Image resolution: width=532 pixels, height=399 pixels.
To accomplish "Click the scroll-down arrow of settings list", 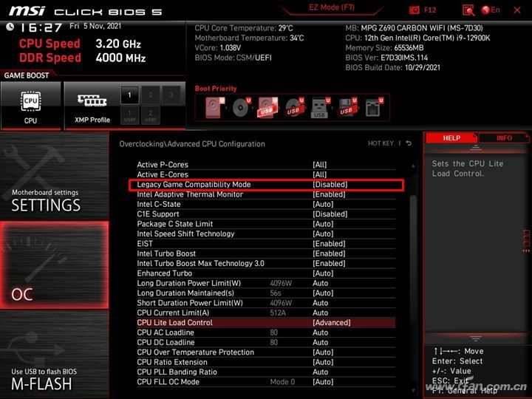I will pyautogui.click(x=413, y=391).
